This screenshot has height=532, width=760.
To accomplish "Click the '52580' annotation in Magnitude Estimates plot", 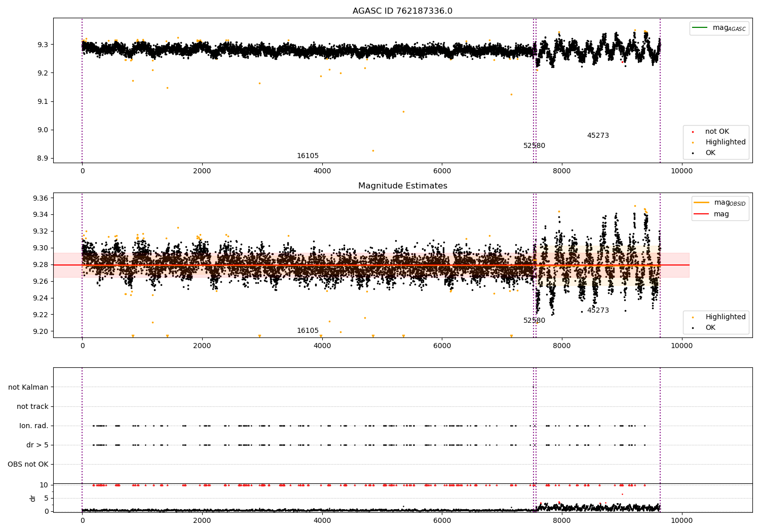I will pyautogui.click(x=535, y=321).
